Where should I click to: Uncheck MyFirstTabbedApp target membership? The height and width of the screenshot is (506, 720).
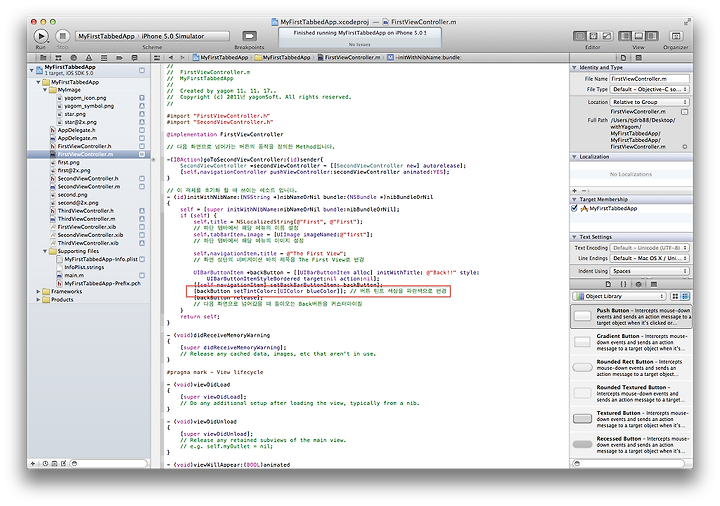pos(574,208)
